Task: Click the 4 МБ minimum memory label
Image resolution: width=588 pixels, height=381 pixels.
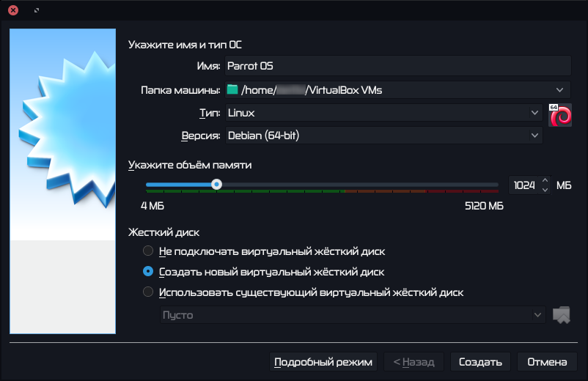Action: [152, 206]
